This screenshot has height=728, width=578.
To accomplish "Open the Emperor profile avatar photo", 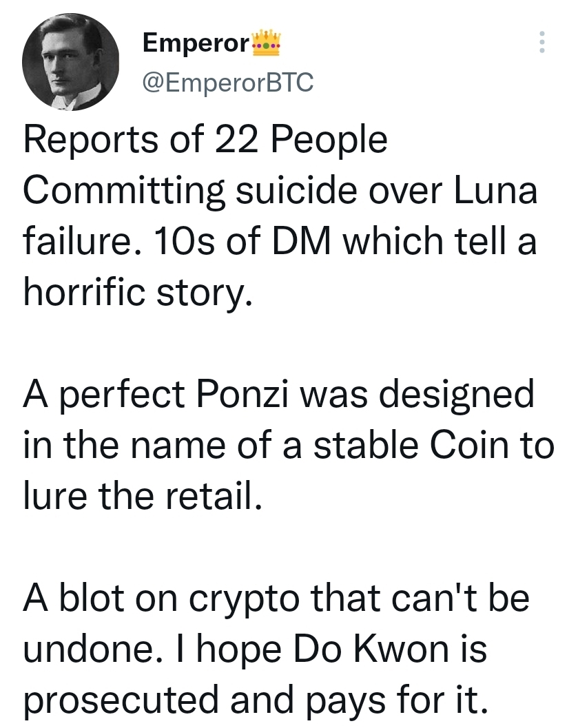I will point(71,62).
